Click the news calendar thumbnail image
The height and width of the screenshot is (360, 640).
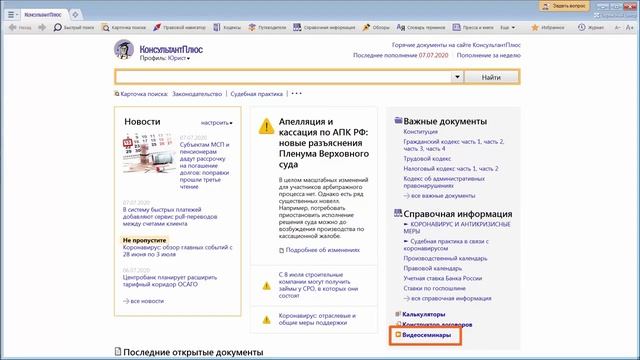[149, 153]
